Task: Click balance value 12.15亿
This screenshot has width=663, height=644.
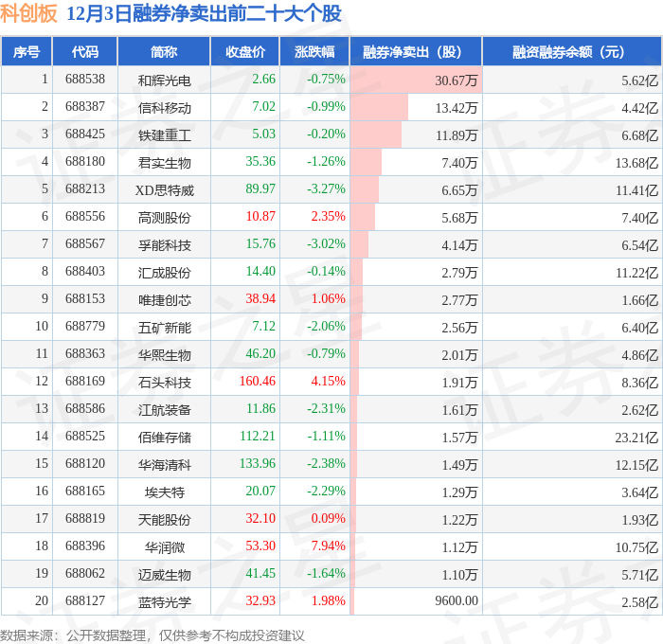Action: pyautogui.click(x=636, y=465)
